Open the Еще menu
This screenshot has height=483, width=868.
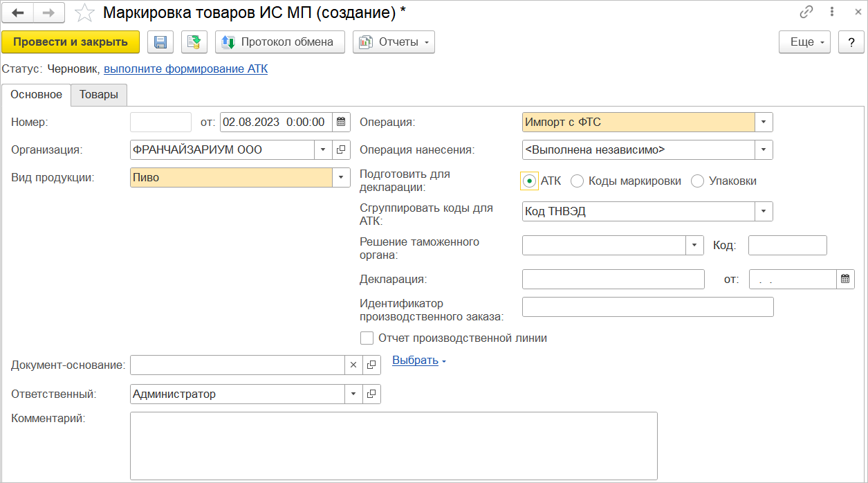coord(805,42)
